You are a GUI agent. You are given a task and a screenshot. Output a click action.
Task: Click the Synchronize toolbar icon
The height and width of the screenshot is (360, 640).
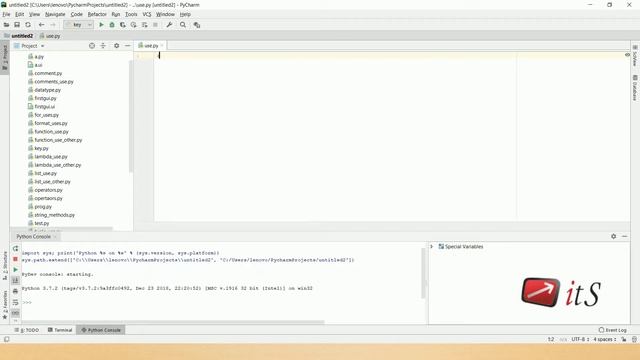[x=28, y=25]
